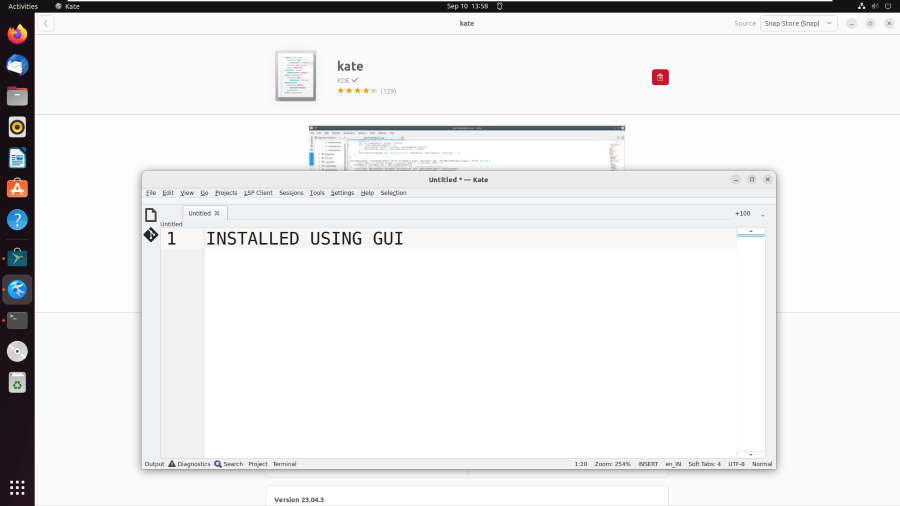Click the star rating for kate

tap(357, 91)
